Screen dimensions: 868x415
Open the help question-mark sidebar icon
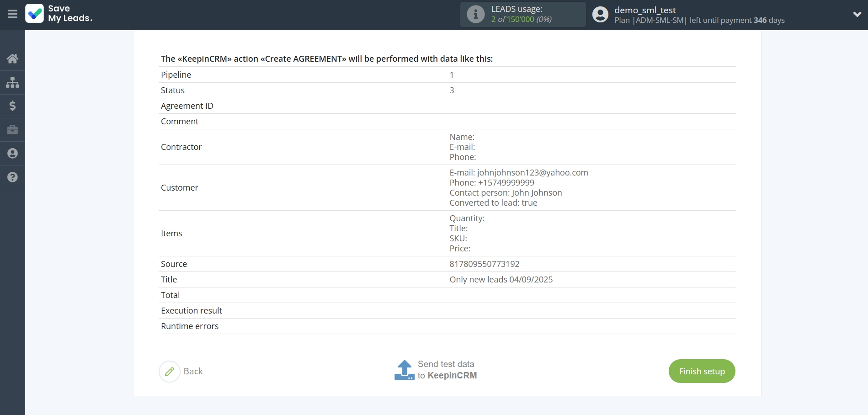12,177
